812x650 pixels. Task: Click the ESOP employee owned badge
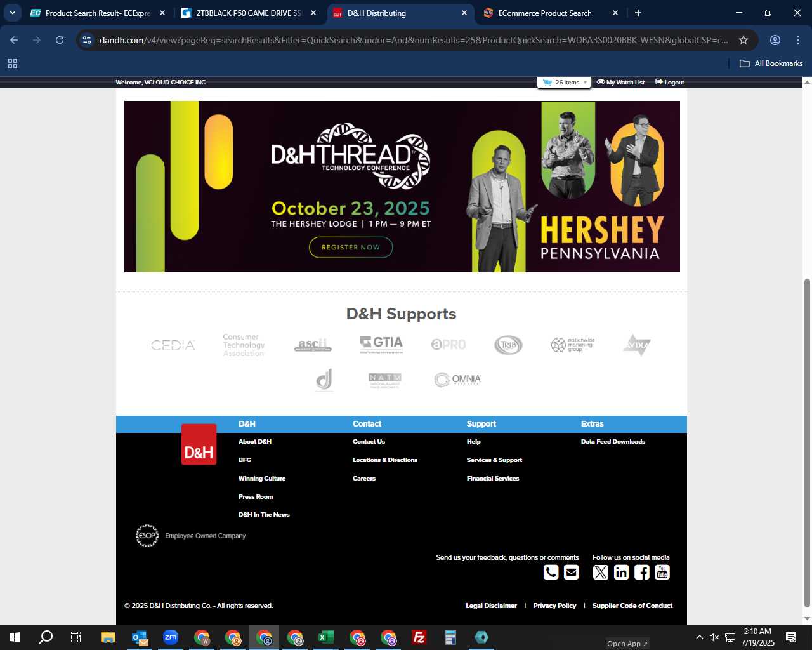[191, 536]
